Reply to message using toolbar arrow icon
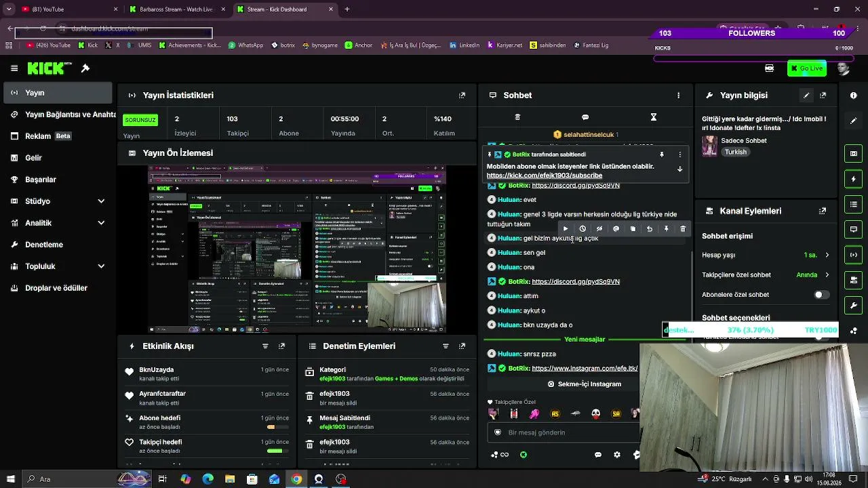The height and width of the screenshot is (488, 868). 650,228
